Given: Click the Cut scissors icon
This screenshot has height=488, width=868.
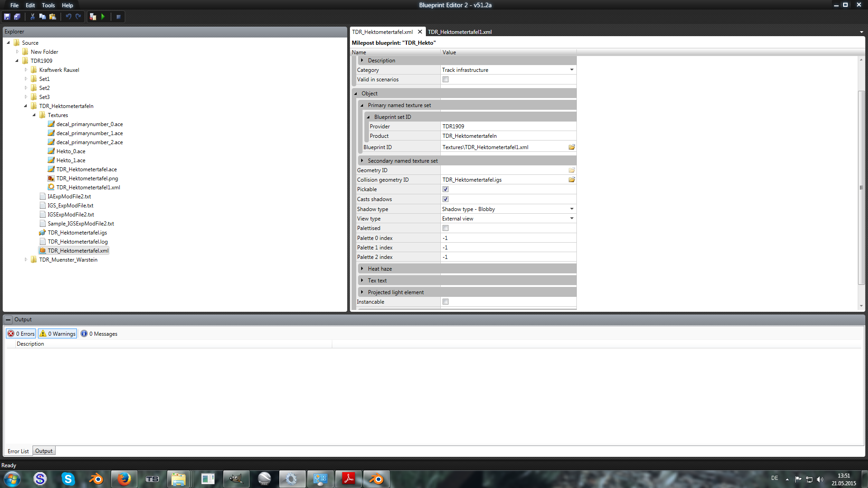Looking at the screenshot, I should click(x=33, y=17).
